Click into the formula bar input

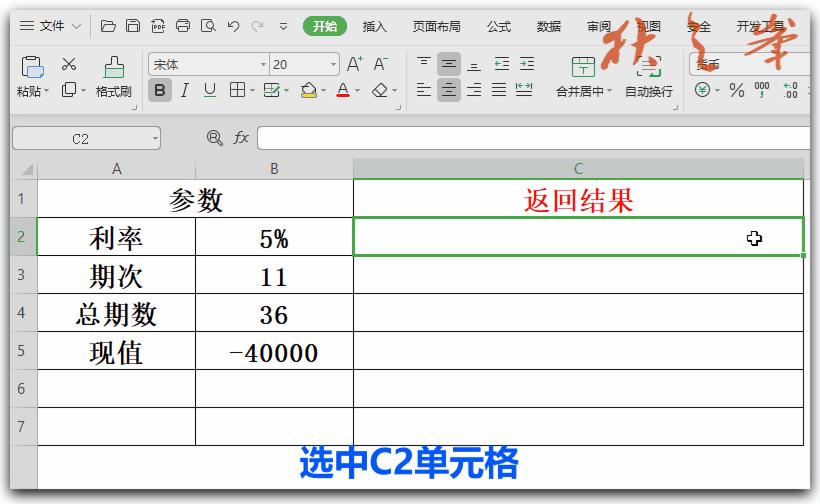[533, 139]
